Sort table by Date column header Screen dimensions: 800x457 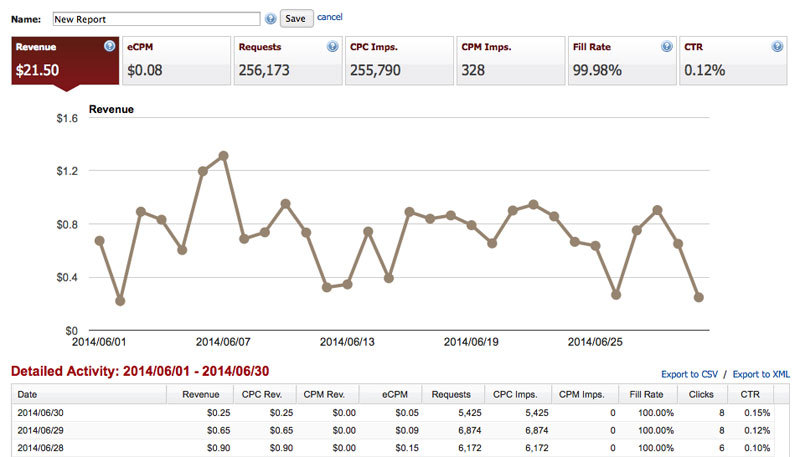pyautogui.click(x=89, y=394)
